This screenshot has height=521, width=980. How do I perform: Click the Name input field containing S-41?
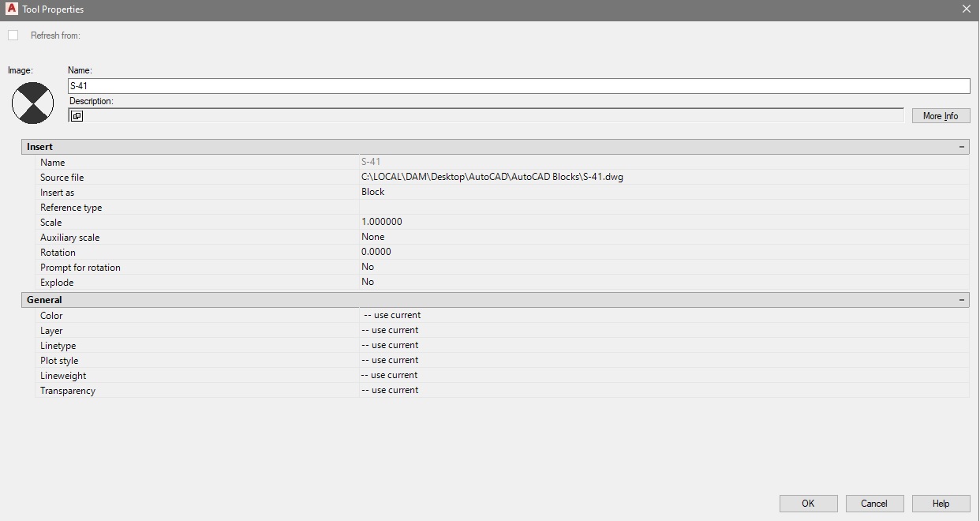(519, 86)
